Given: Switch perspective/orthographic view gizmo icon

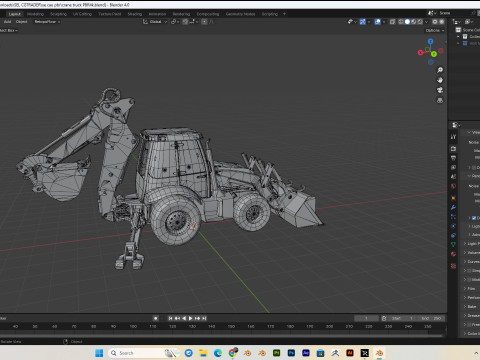Looking at the screenshot, I should (x=440, y=100).
